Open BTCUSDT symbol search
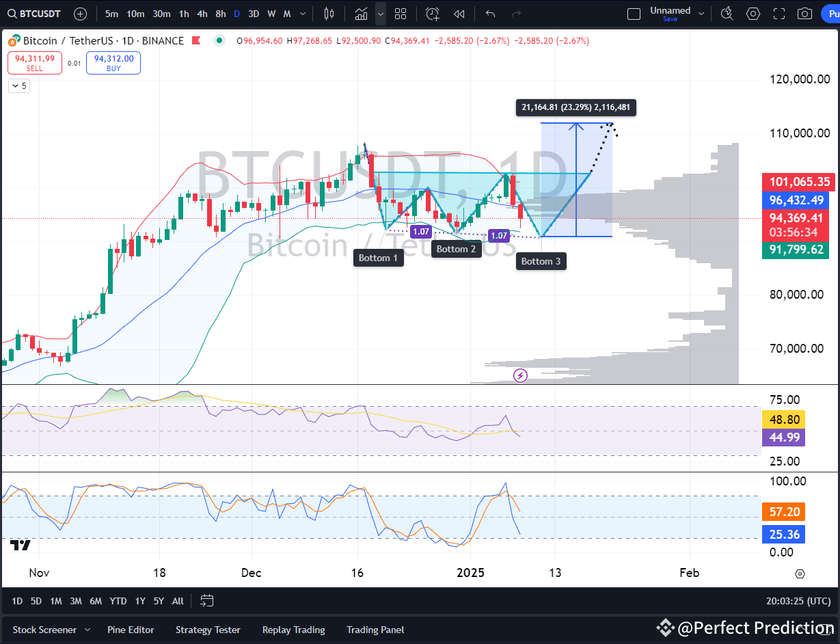 [36, 14]
